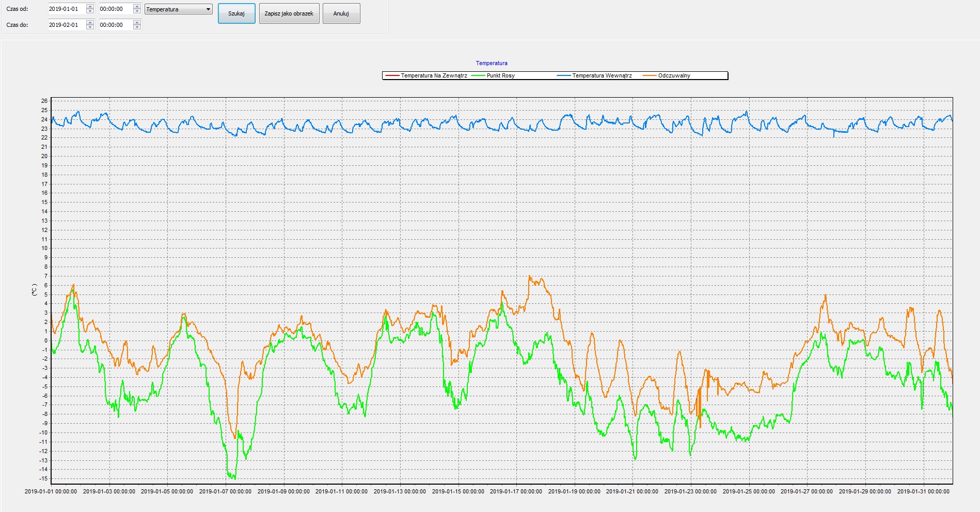The height and width of the screenshot is (512, 980).
Task: Select Temperatura Na Zewnątrz red legend swatch
Action: pos(392,76)
